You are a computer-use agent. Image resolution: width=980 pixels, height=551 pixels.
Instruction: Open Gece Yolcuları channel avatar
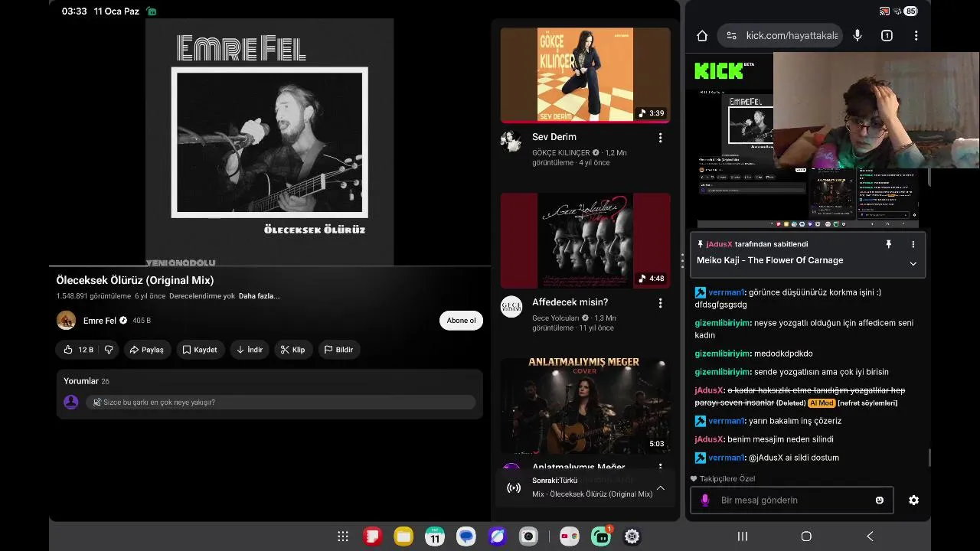pyautogui.click(x=511, y=307)
